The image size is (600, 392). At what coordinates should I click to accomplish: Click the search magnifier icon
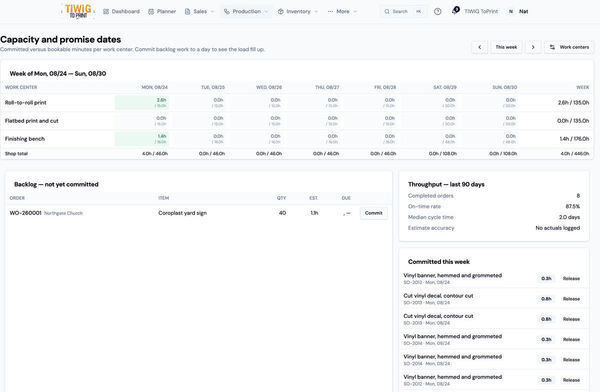[x=387, y=11]
